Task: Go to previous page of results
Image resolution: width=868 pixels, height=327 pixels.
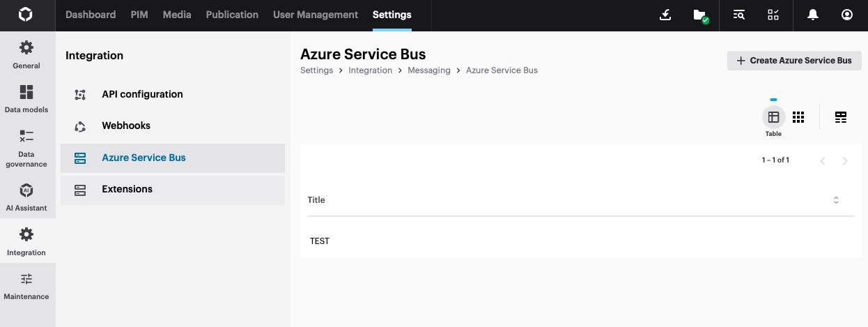Action: pyautogui.click(x=823, y=161)
